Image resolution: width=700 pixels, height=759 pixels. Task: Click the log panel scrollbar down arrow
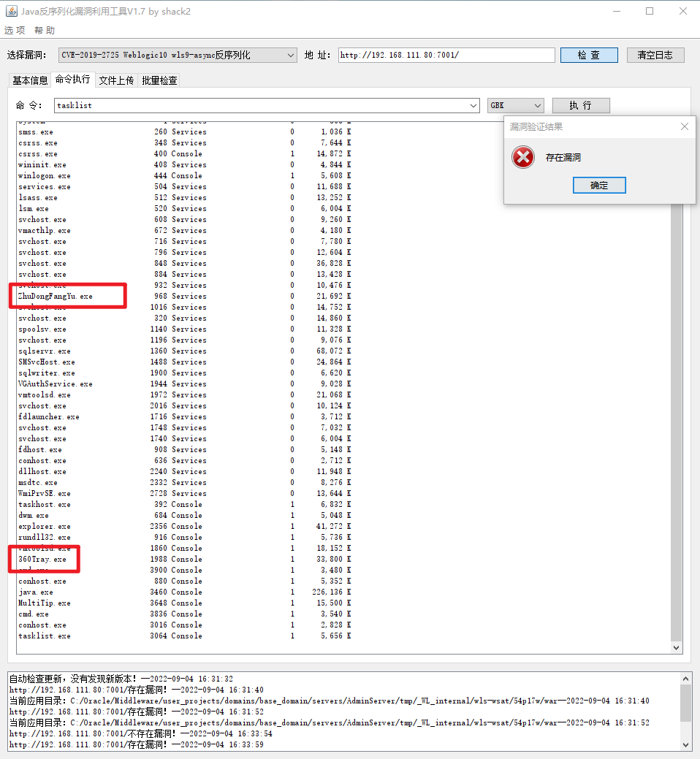click(685, 744)
